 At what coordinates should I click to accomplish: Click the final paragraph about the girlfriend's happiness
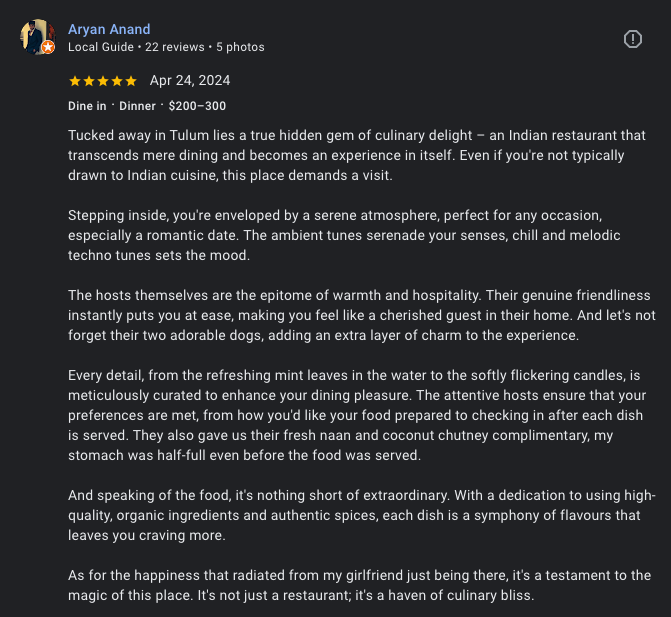357,585
